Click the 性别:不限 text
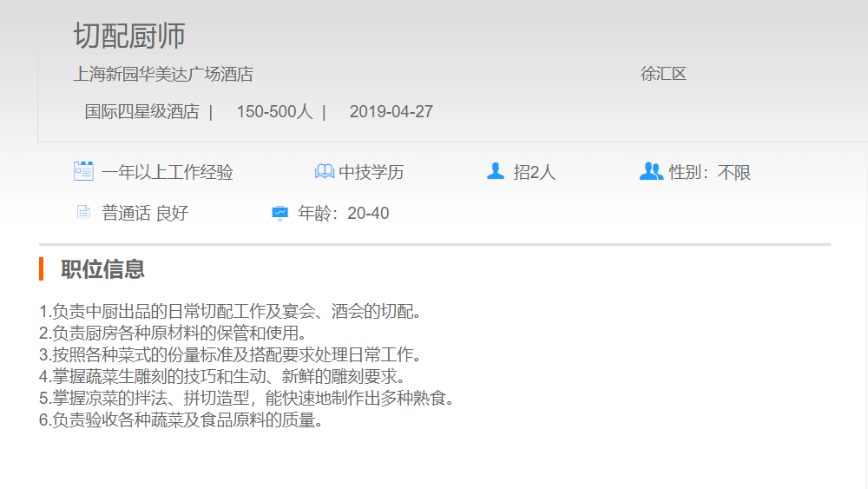This screenshot has height=489, width=868. tap(709, 173)
